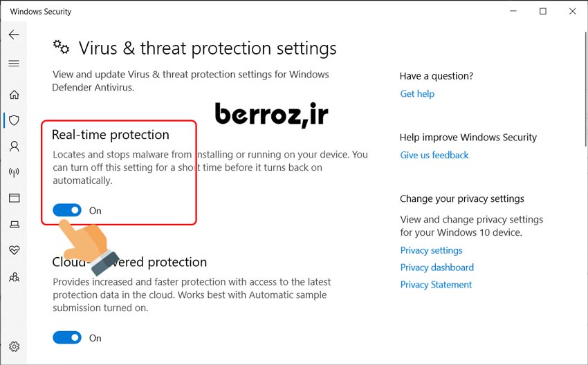Open the Privacy Statement link
Screen dimensions: 588x365
click(436, 284)
